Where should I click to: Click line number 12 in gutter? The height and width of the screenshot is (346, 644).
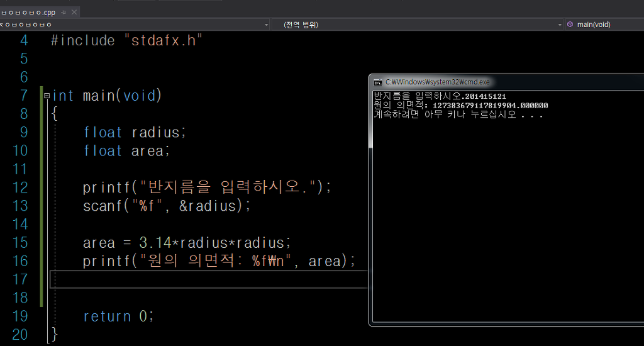tap(20, 187)
